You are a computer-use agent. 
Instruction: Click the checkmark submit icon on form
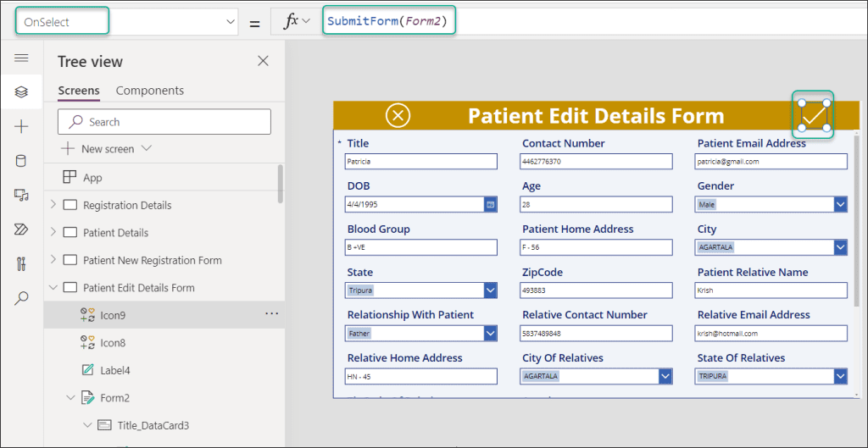(x=813, y=115)
